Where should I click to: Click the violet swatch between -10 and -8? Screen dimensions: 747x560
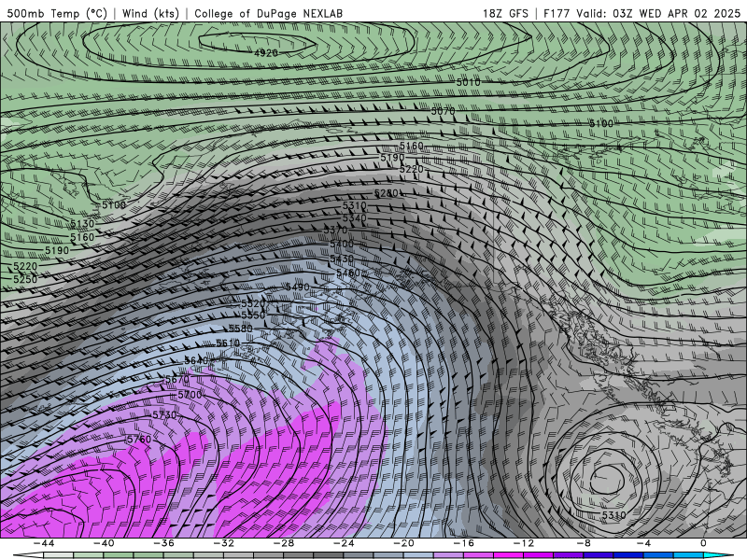[x=569, y=555]
